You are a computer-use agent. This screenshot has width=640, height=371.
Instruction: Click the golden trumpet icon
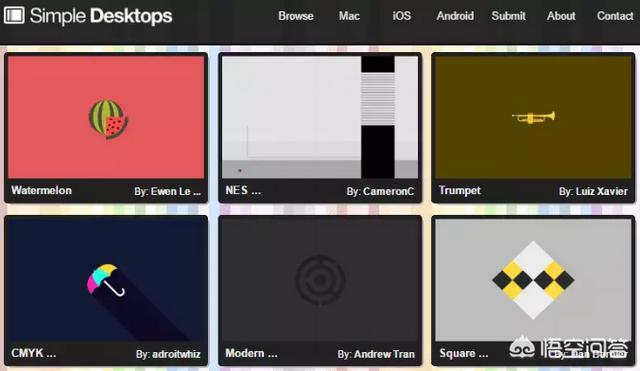pos(533,118)
